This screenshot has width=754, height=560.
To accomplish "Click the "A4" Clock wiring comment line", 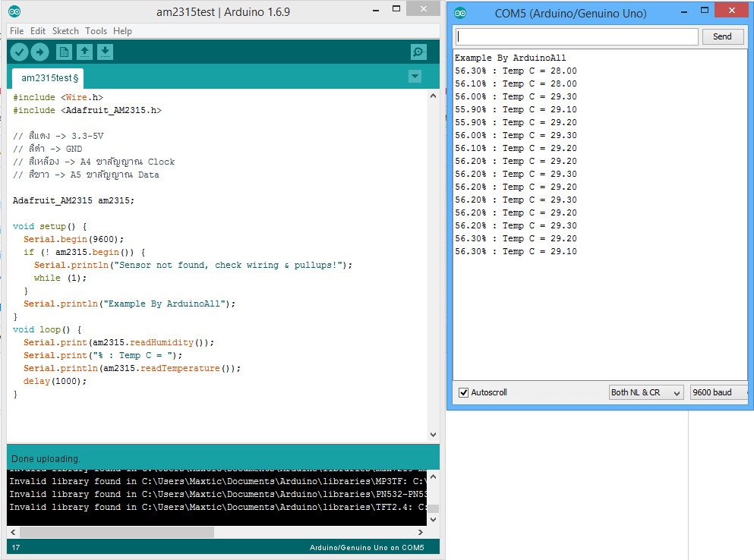I will coord(93,162).
